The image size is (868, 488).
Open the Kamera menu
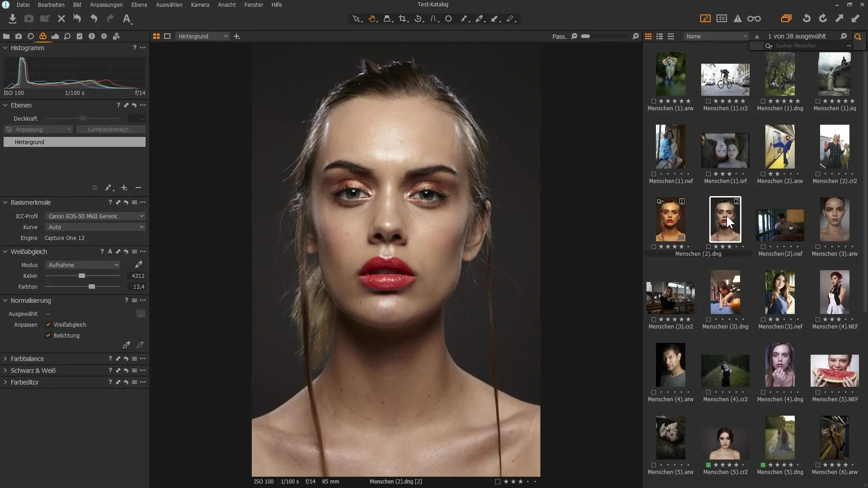[200, 5]
